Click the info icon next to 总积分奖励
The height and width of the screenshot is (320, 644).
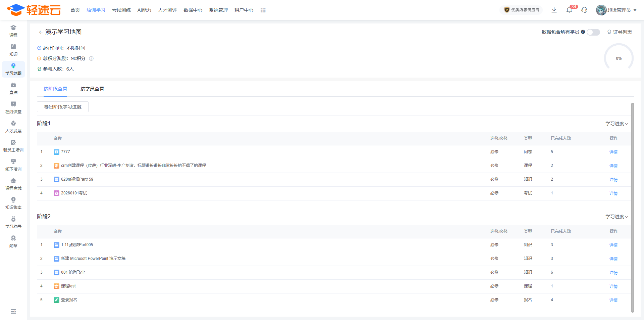pyautogui.click(x=91, y=58)
